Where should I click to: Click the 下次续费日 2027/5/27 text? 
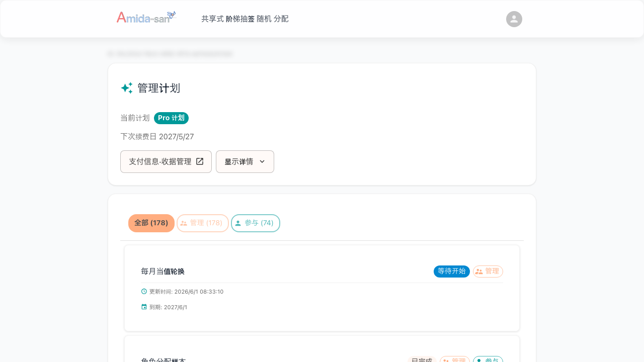[x=157, y=137]
